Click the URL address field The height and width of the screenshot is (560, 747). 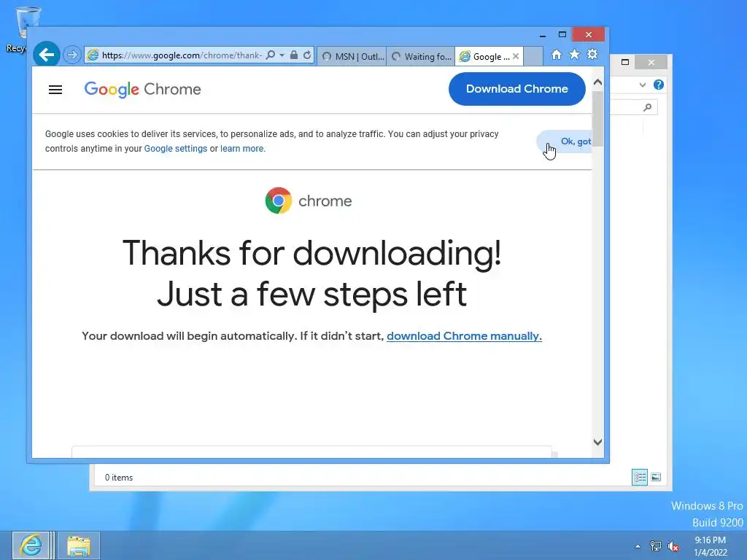click(182, 55)
